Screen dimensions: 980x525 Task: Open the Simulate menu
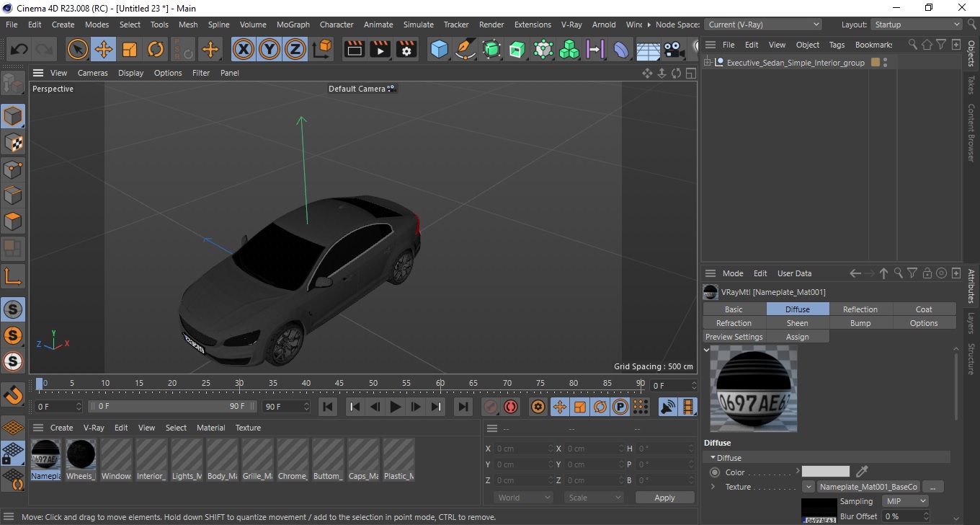tap(419, 25)
